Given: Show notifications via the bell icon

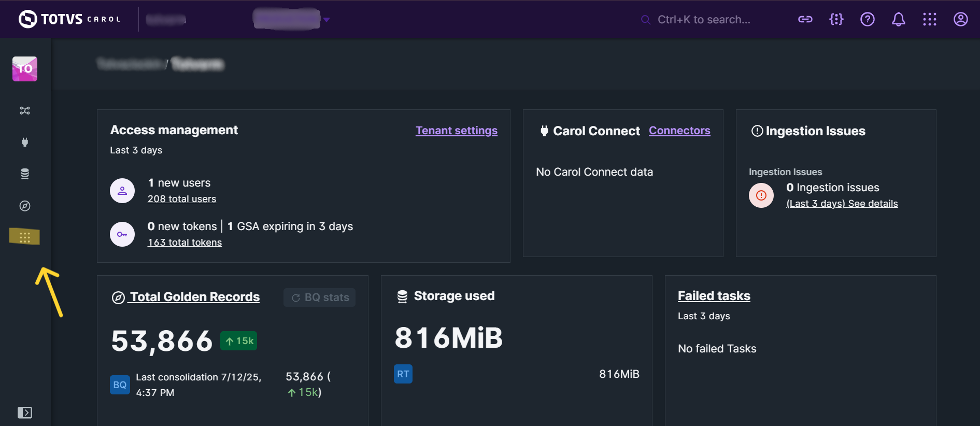Looking at the screenshot, I should click(x=898, y=20).
